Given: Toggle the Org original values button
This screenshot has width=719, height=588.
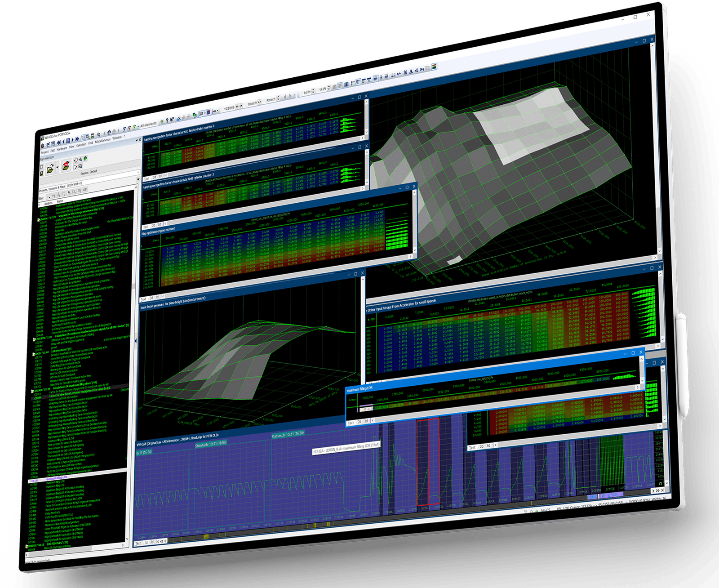Looking at the screenshot, I should (422, 69).
